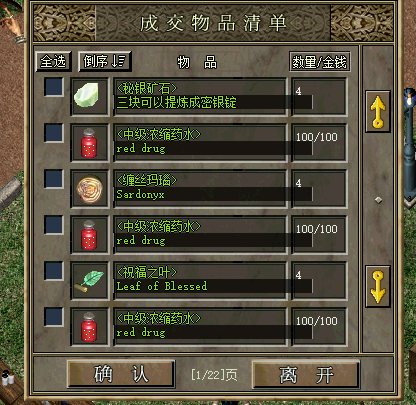Select the 缠丝玛瑙 Sardonyx item icon
The height and width of the screenshot is (405, 416).
coord(90,189)
